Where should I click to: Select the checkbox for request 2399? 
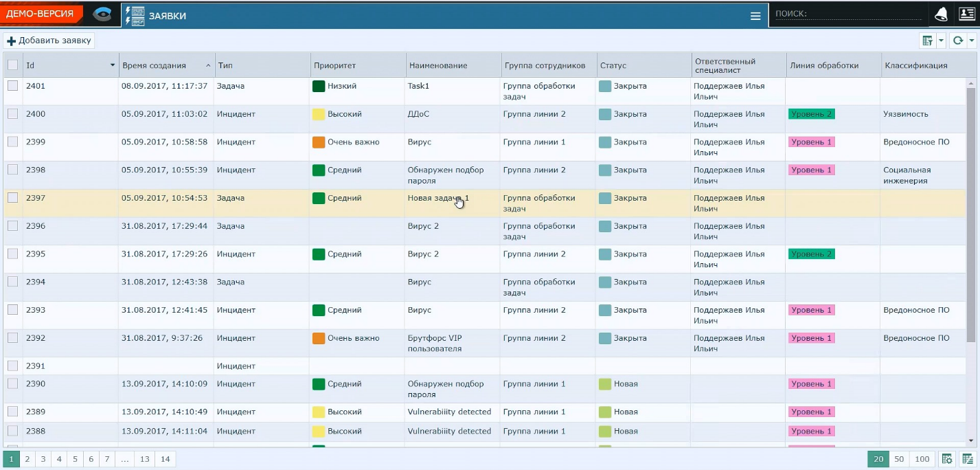(13, 142)
